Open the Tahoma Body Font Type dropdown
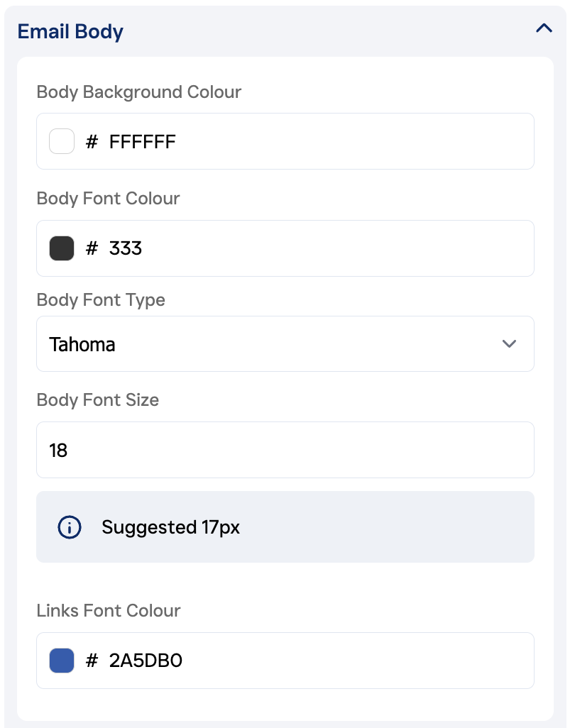Image resolution: width=575 pixels, height=728 pixels. tap(284, 344)
